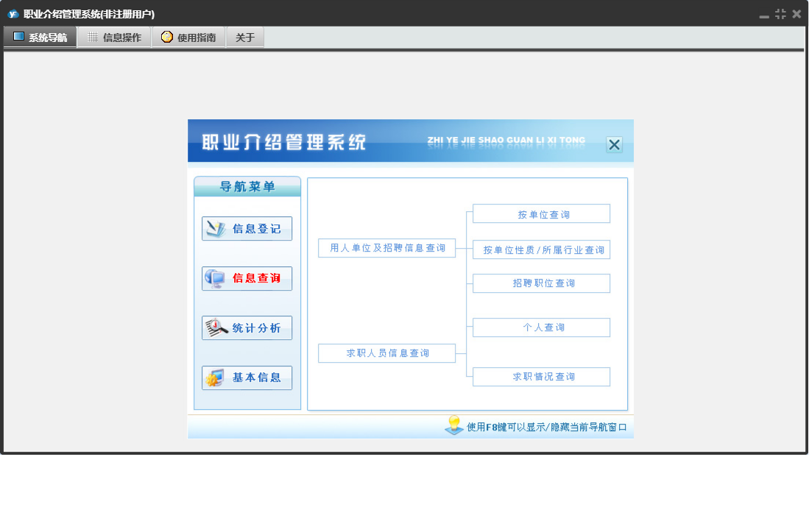This screenshot has width=809, height=532.
Task: Close the navigation panel with the X button
Action: 614,144
